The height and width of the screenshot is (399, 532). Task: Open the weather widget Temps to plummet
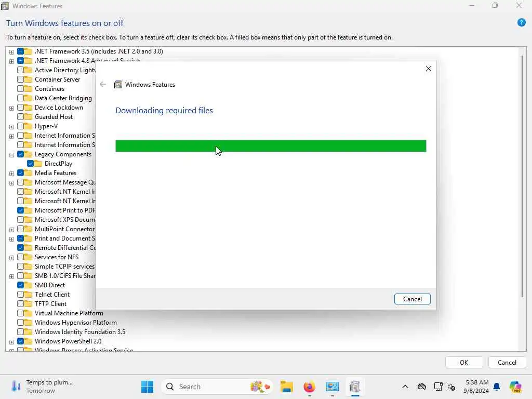coord(42,387)
